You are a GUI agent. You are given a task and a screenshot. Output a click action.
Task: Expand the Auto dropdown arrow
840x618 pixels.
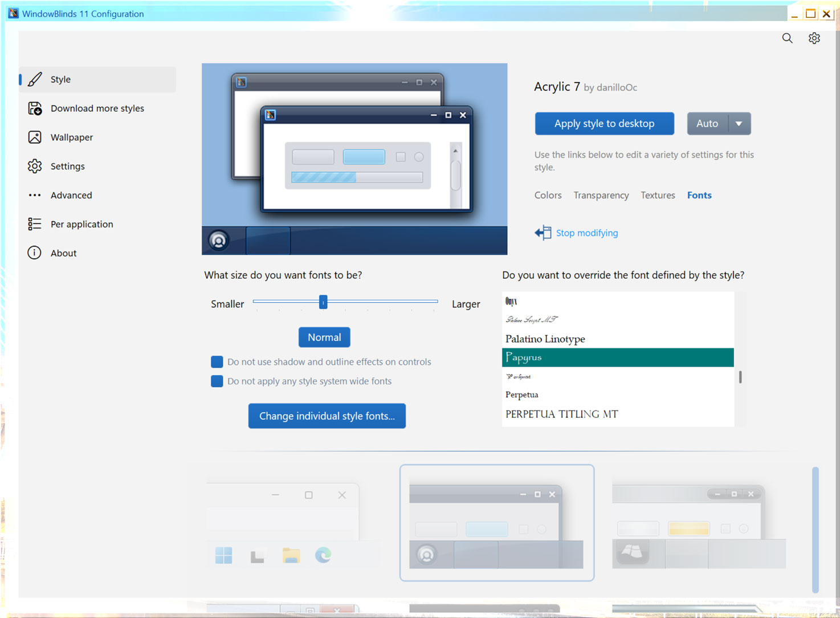coord(739,124)
